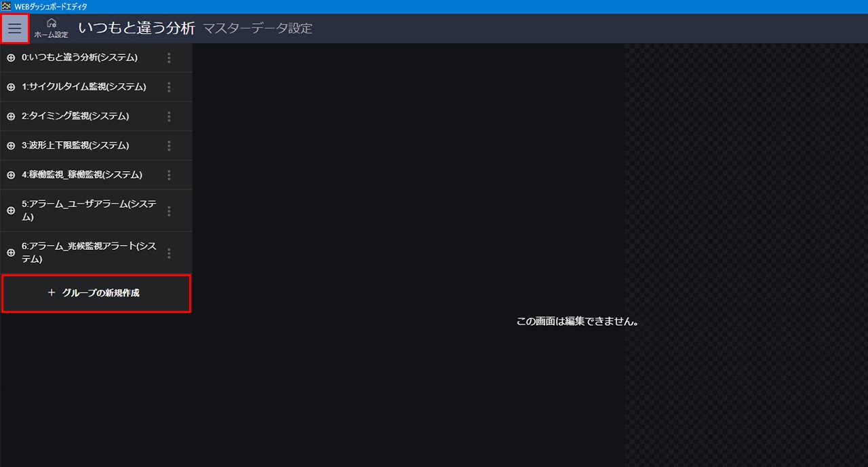Open the kebab menu for 2:タイミング監視
Screen dimensions: 868x467
(168, 116)
